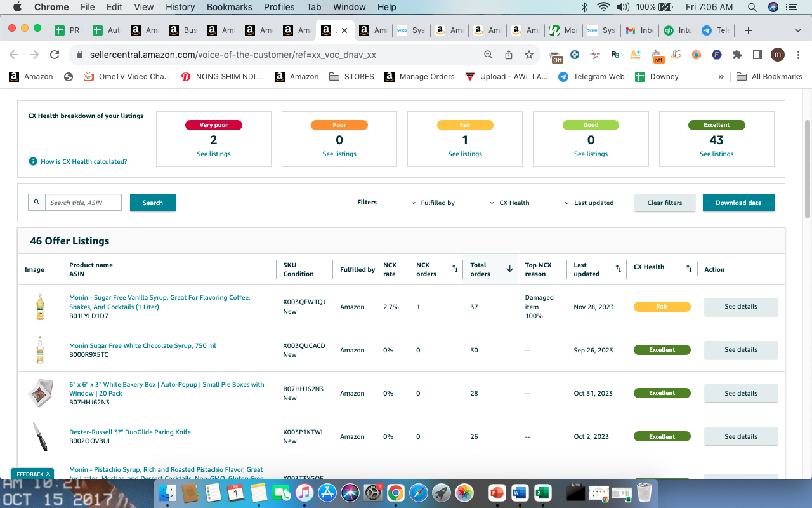Open the Trash in the Dock
Screen dimensions: 812x508
tap(645, 492)
